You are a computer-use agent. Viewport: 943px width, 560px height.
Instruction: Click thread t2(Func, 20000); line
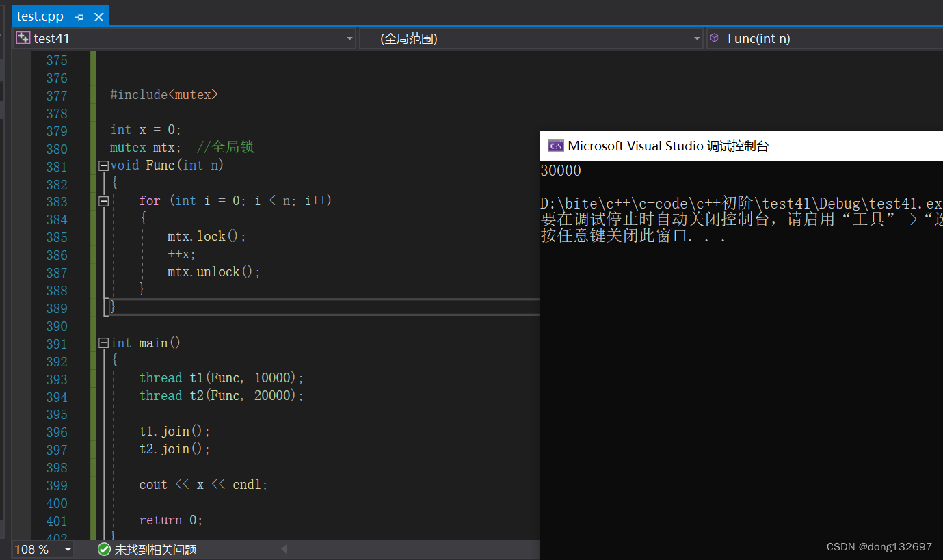222,395
